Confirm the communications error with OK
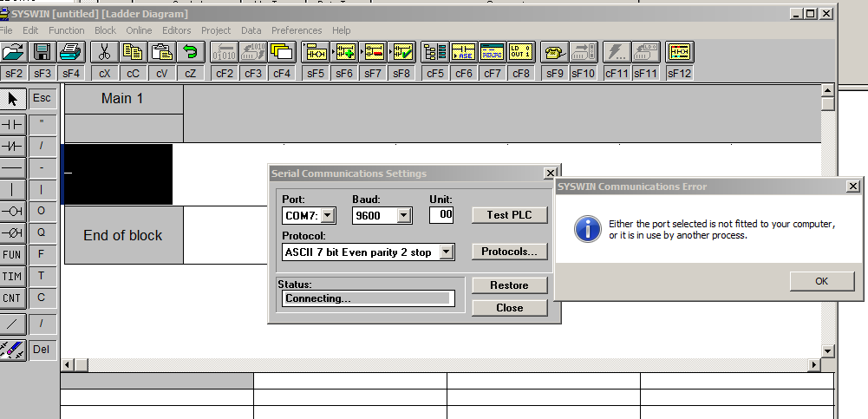868x419 pixels. click(821, 281)
